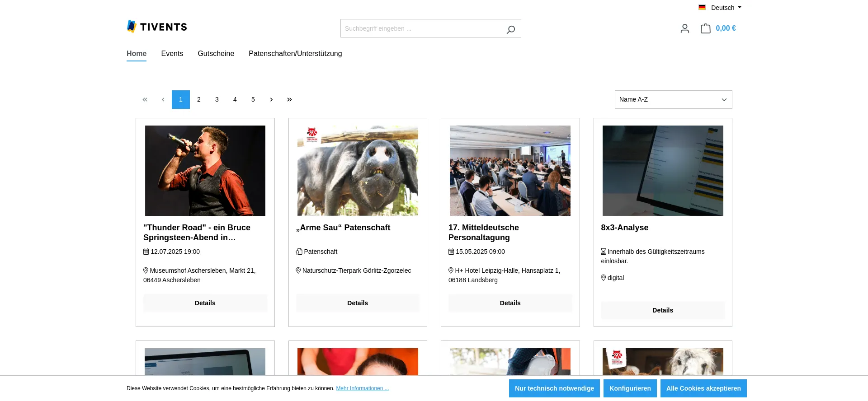The height and width of the screenshot is (401, 868).
Task: Click the search magnifier icon
Action: 511,29
